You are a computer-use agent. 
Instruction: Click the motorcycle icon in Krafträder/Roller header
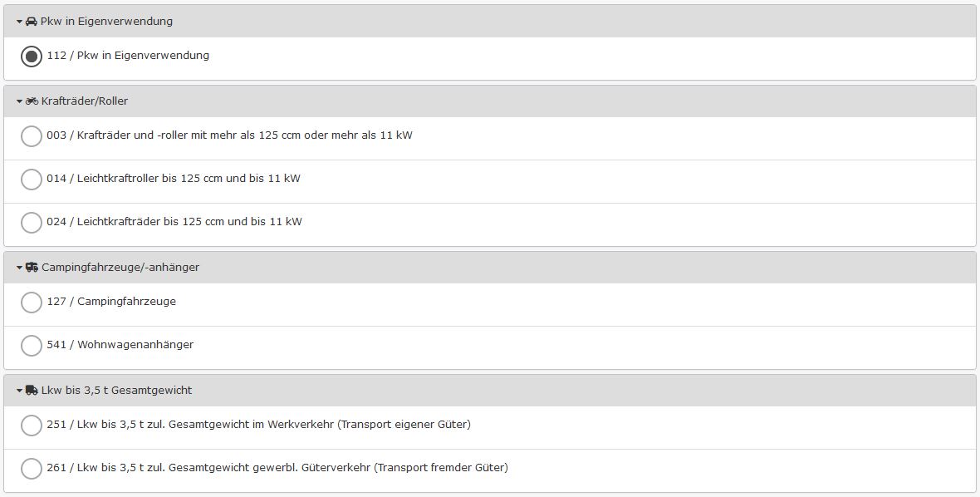(32, 101)
